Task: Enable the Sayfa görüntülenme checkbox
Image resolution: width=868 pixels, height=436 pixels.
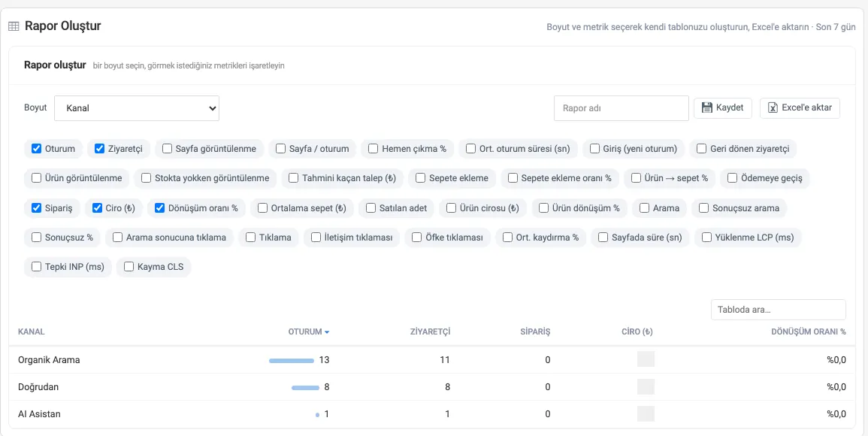Action: point(167,149)
